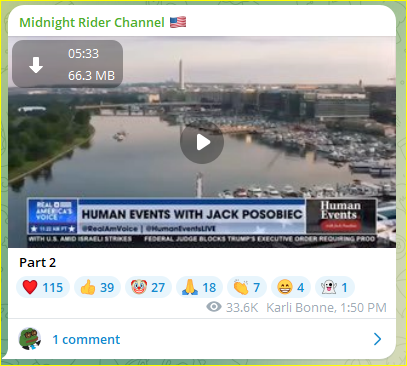Viewport: 407px width, 366px height.
Task: Click the eye views icon
Action: (214, 307)
